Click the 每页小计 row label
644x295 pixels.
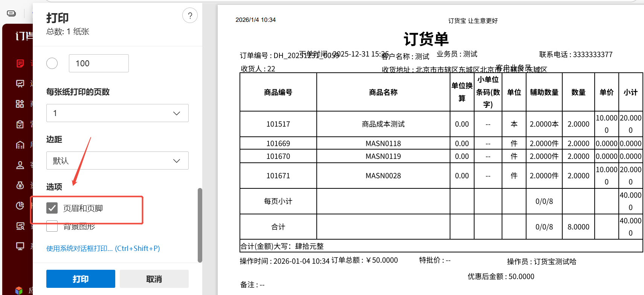(x=278, y=201)
